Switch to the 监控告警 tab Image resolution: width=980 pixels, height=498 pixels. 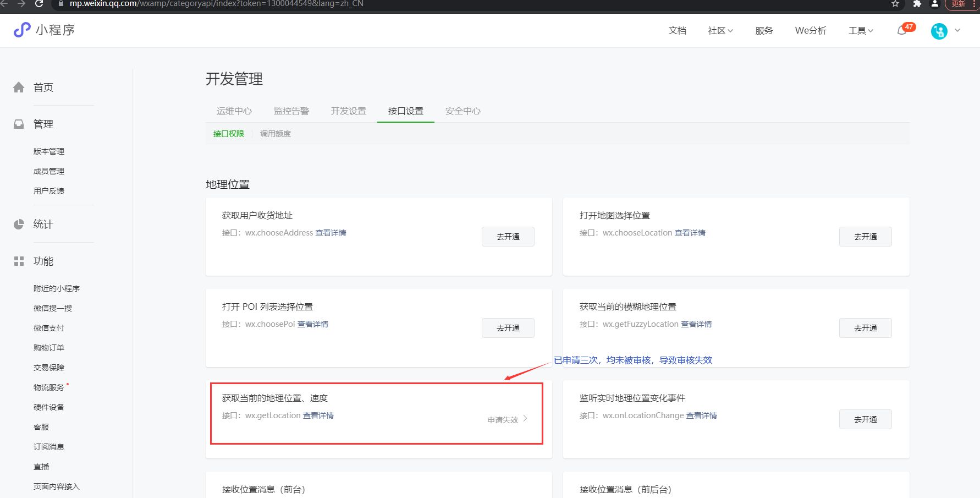click(x=291, y=111)
